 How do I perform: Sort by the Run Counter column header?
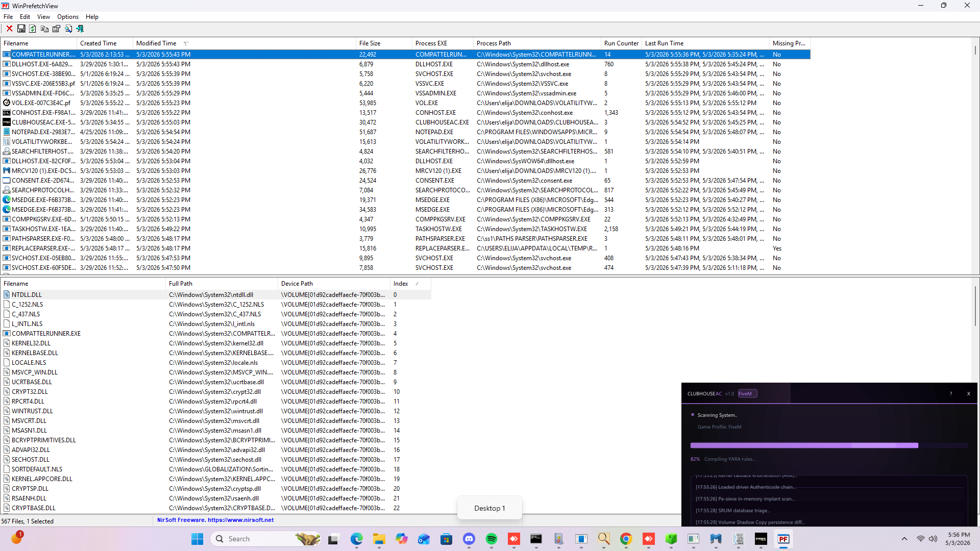pos(621,43)
